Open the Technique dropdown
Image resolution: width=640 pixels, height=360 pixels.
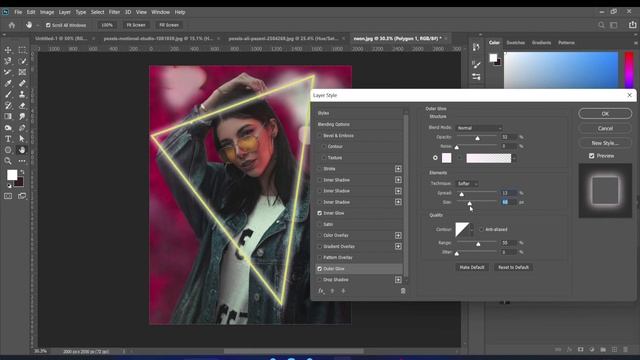click(x=467, y=184)
